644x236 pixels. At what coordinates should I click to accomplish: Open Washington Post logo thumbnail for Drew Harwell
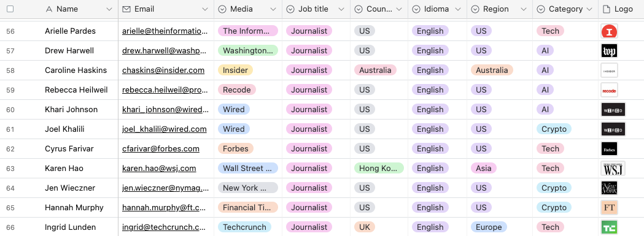tap(609, 51)
